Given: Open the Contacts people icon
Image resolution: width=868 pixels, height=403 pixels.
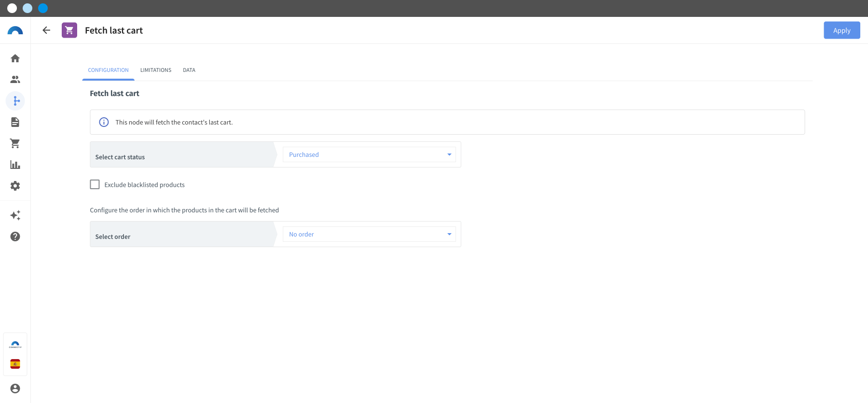Looking at the screenshot, I should point(15,80).
